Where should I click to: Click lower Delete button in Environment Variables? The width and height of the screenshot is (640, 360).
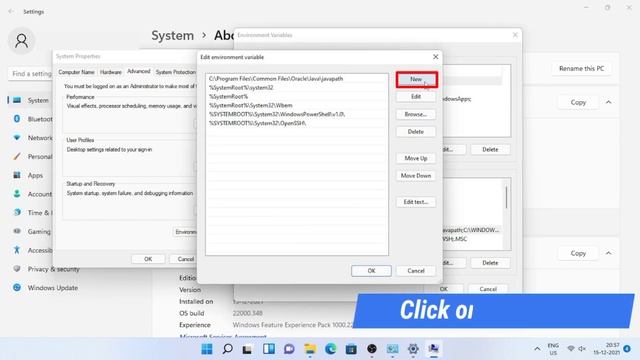point(490,263)
